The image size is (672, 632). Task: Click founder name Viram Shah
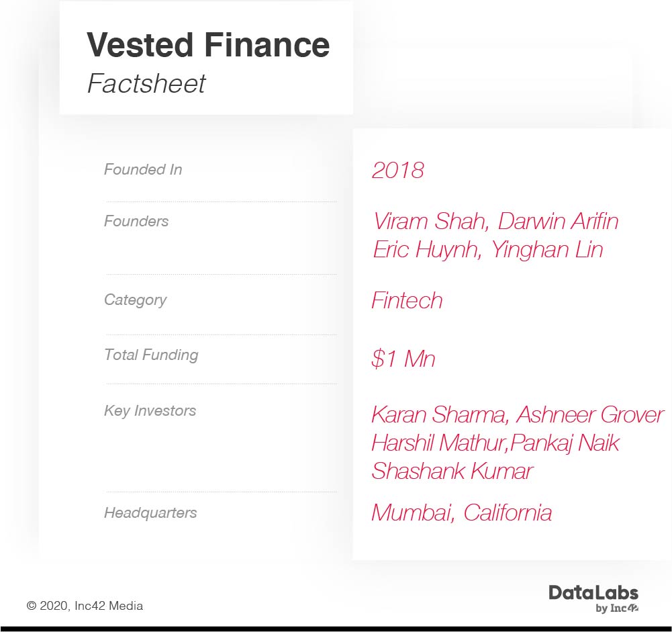pyautogui.click(x=430, y=221)
